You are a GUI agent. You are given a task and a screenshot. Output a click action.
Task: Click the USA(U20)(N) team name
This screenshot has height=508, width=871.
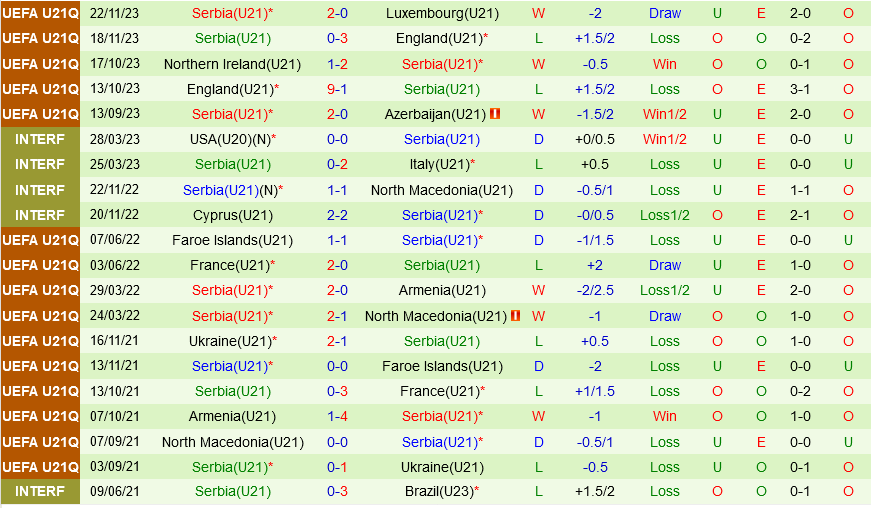click(231, 139)
